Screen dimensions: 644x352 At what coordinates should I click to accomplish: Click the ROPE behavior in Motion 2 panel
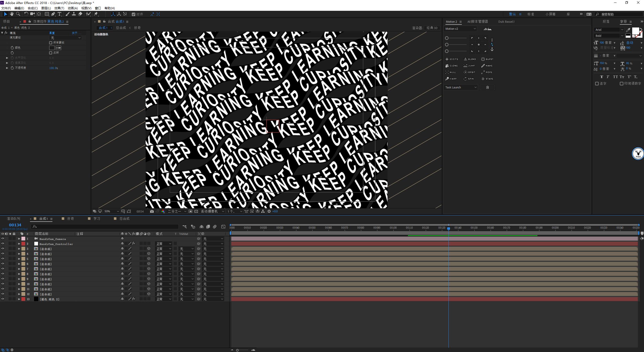[x=487, y=72]
